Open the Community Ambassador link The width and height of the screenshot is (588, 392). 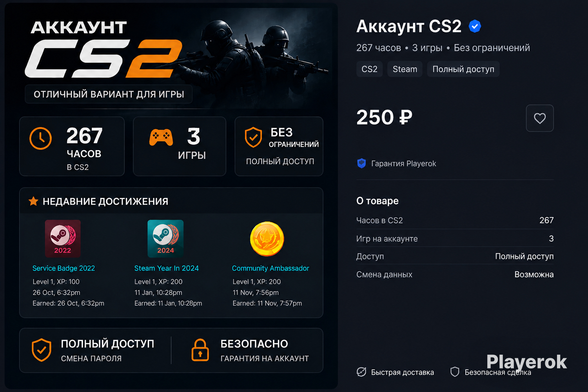point(270,268)
